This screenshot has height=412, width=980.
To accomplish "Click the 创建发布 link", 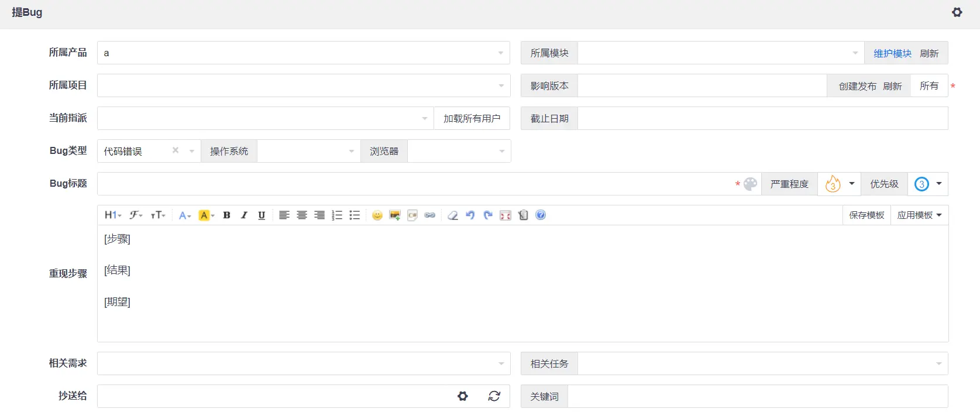I will point(858,86).
